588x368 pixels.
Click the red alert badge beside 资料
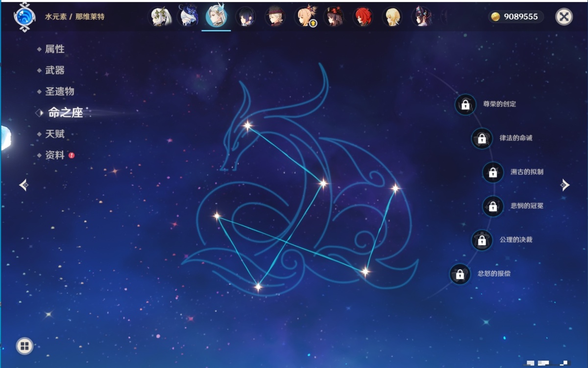click(72, 155)
